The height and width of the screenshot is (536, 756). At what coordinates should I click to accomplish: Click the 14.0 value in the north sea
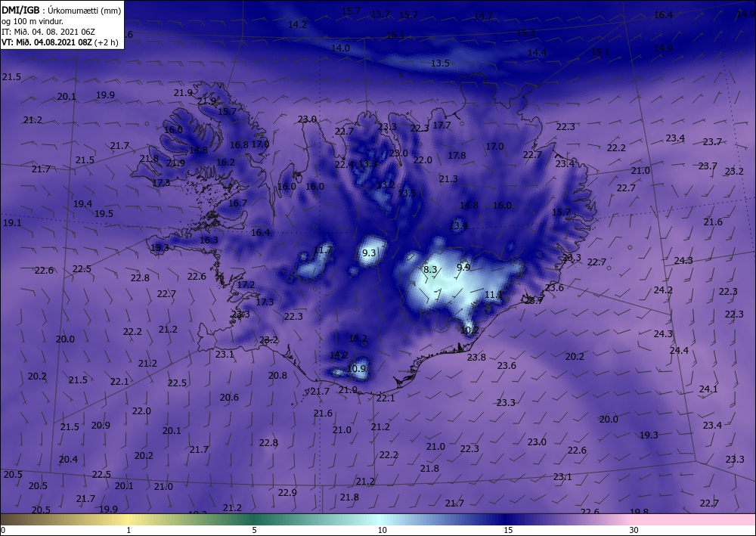(340, 48)
